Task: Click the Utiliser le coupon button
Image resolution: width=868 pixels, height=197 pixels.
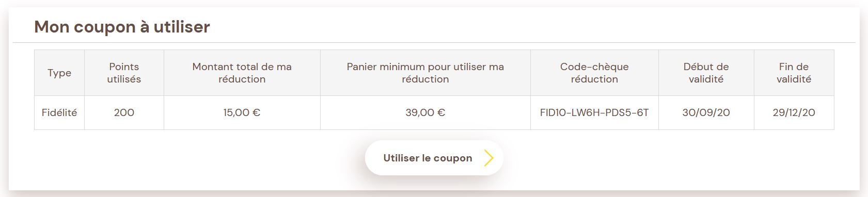Action: (x=434, y=158)
